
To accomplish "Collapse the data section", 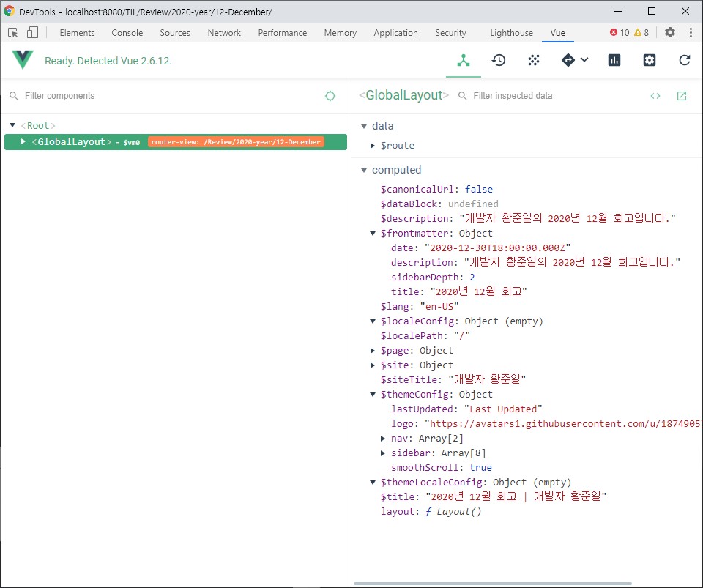I will (x=364, y=127).
